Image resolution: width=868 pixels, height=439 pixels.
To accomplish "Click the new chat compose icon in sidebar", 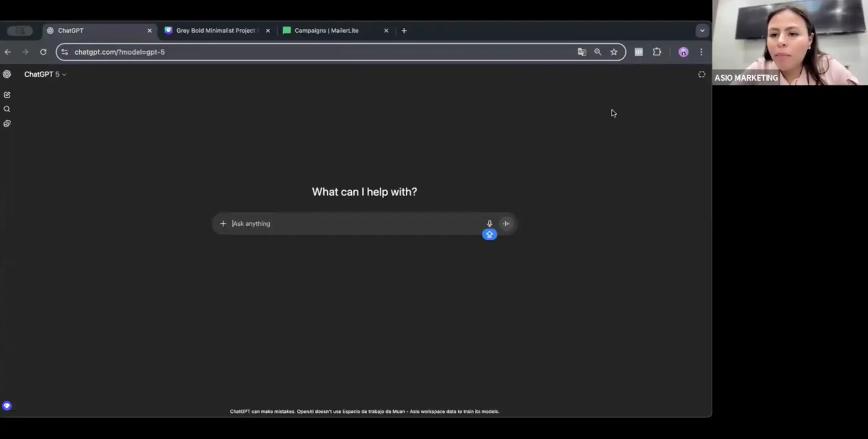I will 7,95.
